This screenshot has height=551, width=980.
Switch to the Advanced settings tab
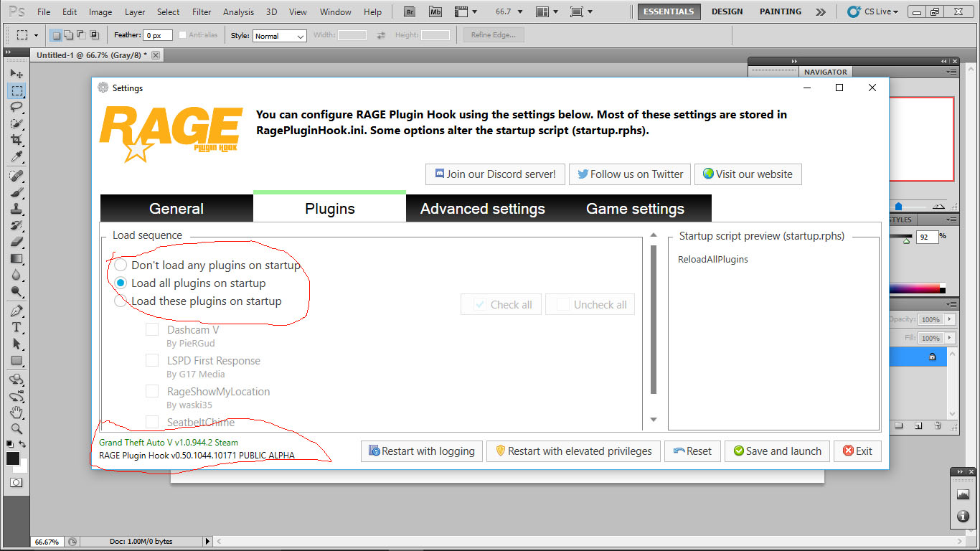(x=483, y=209)
